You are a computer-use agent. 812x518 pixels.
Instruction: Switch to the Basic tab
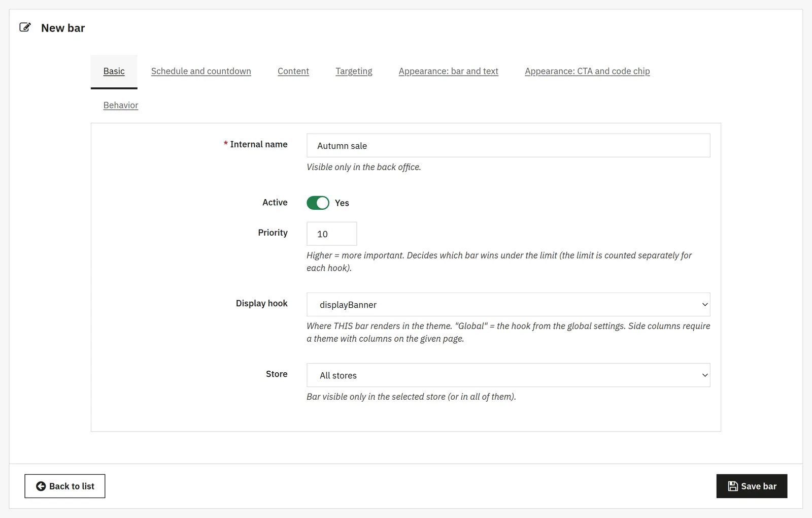(x=114, y=72)
